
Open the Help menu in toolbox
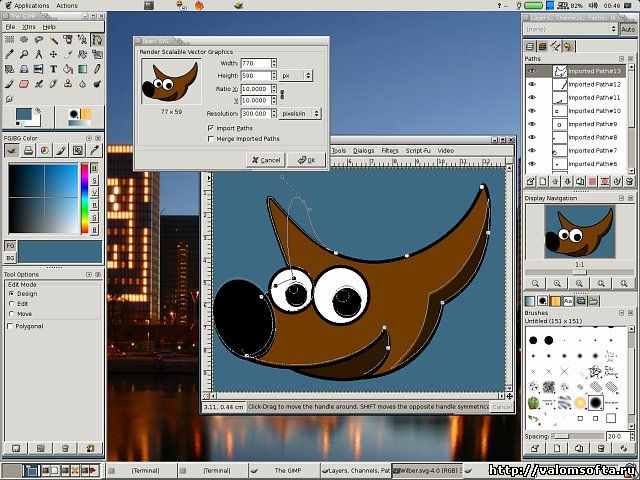coord(49,27)
